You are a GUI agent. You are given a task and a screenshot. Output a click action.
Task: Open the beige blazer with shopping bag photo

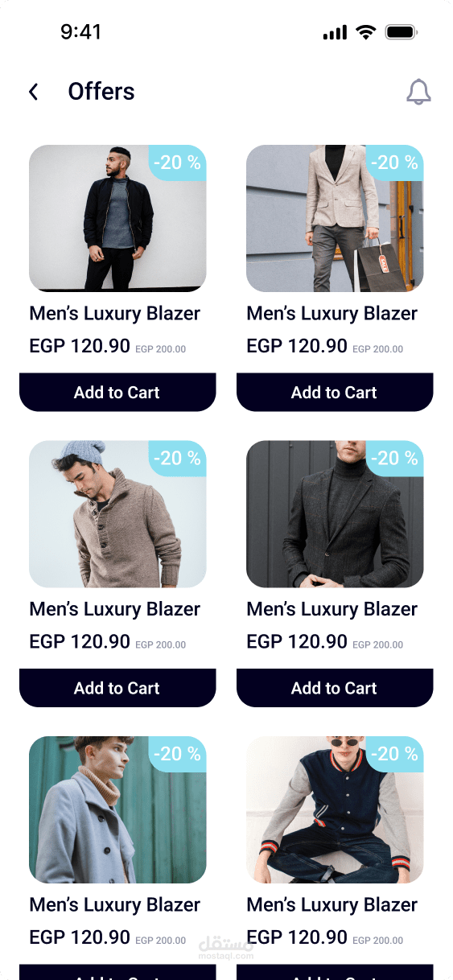coord(335,218)
